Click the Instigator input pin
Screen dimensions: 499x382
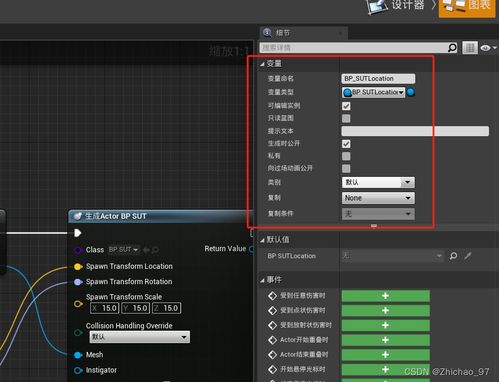[78, 370]
